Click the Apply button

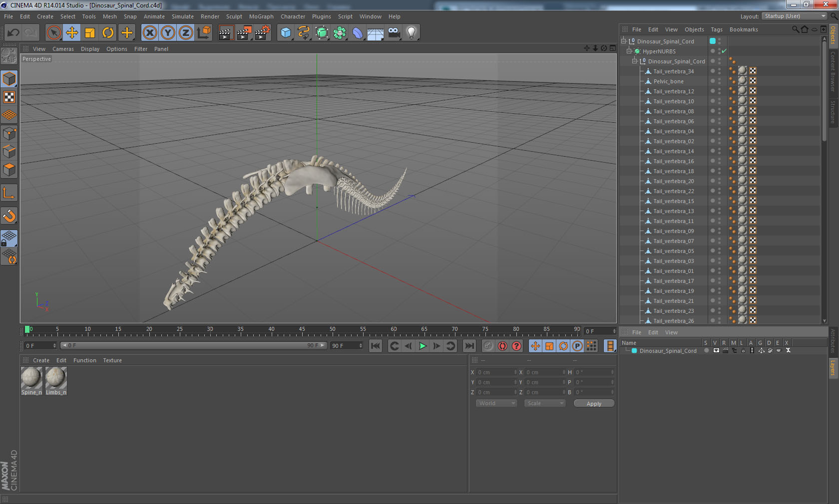594,403
